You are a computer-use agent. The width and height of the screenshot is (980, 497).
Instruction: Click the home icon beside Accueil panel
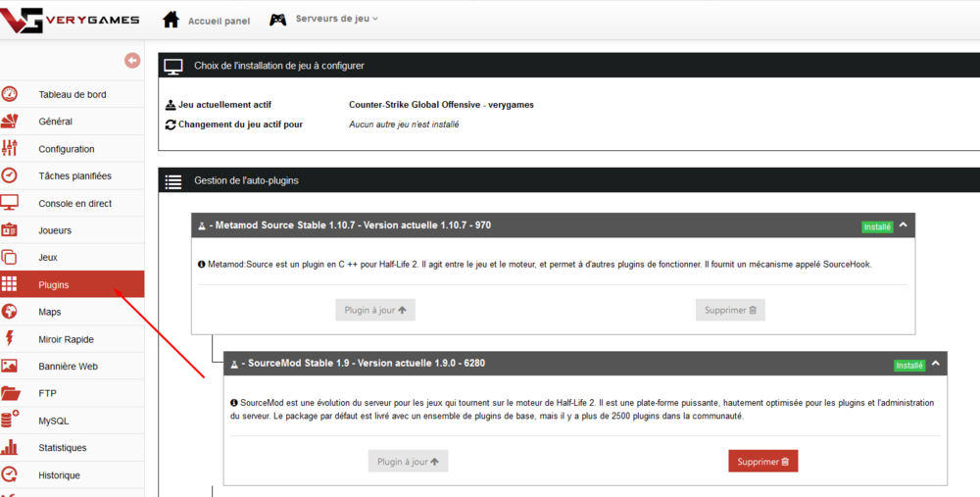click(x=171, y=20)
